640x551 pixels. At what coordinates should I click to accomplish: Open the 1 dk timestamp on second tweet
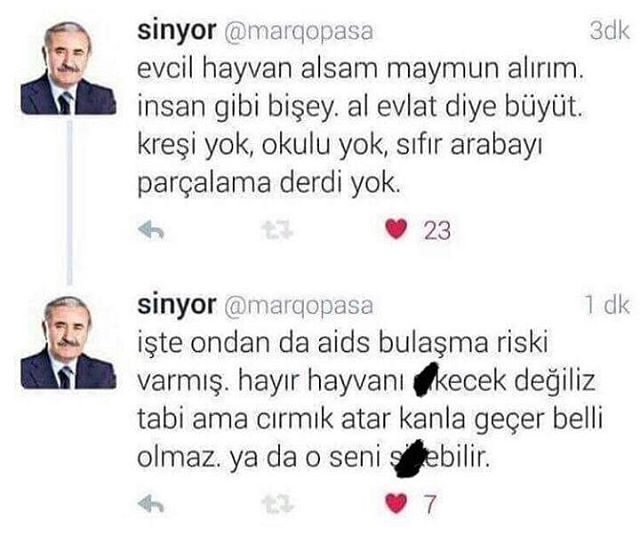coord(607,304)
